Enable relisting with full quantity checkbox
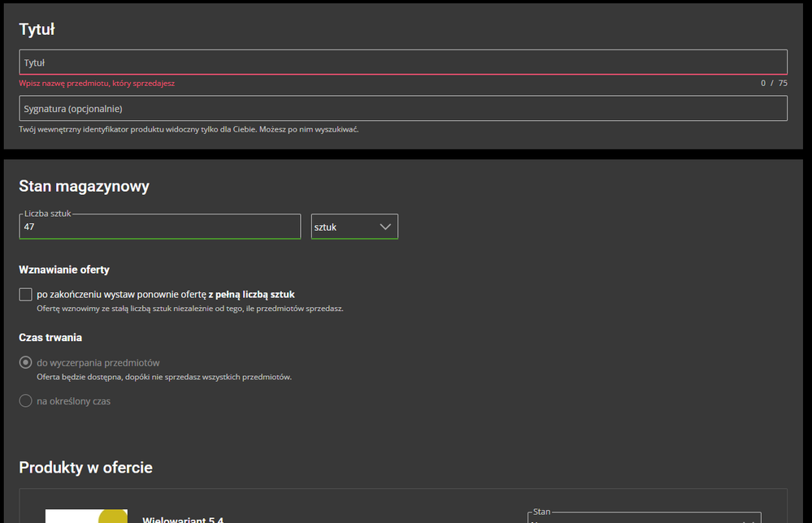 click(x=26, y=294)
